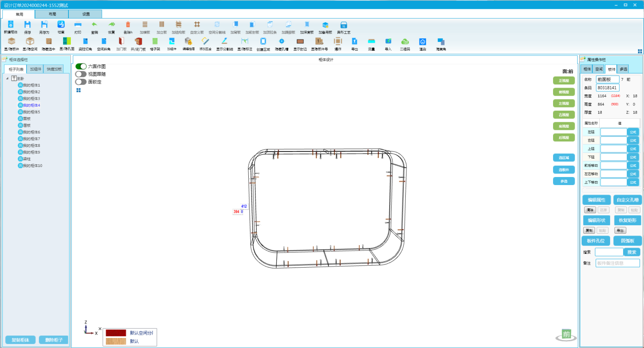The image size is (644, 348).
Task: Trigger the 爆炸 exploded view icon
Action: [x=338, y=41]
